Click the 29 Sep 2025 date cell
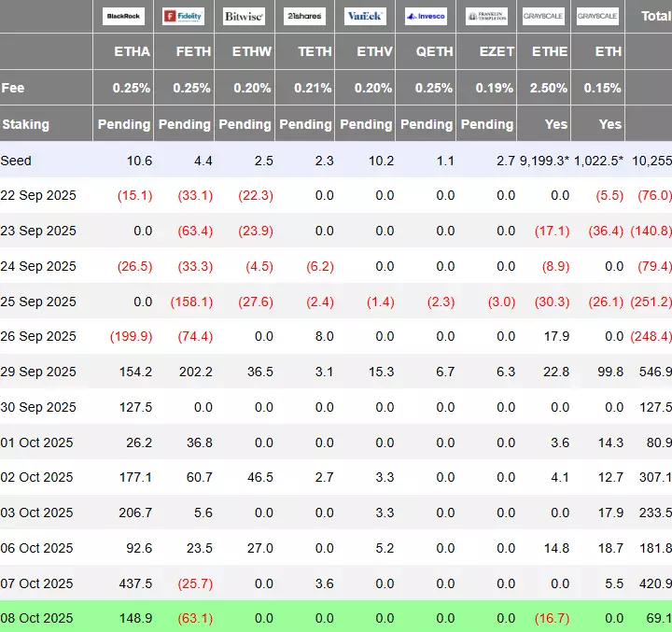672x632 pixels. click(38, 372)
